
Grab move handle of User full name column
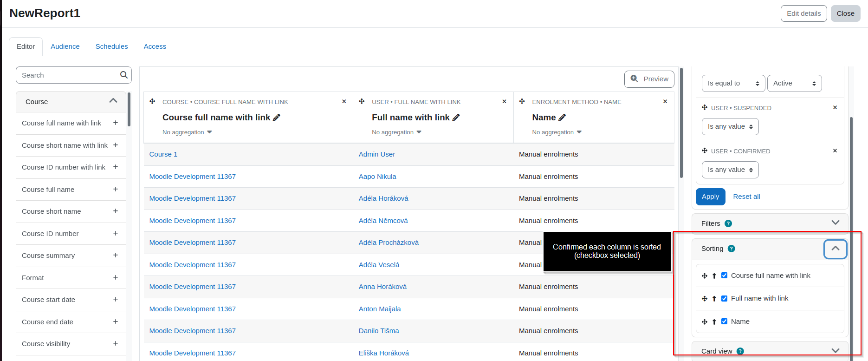[x=362, y=101]
